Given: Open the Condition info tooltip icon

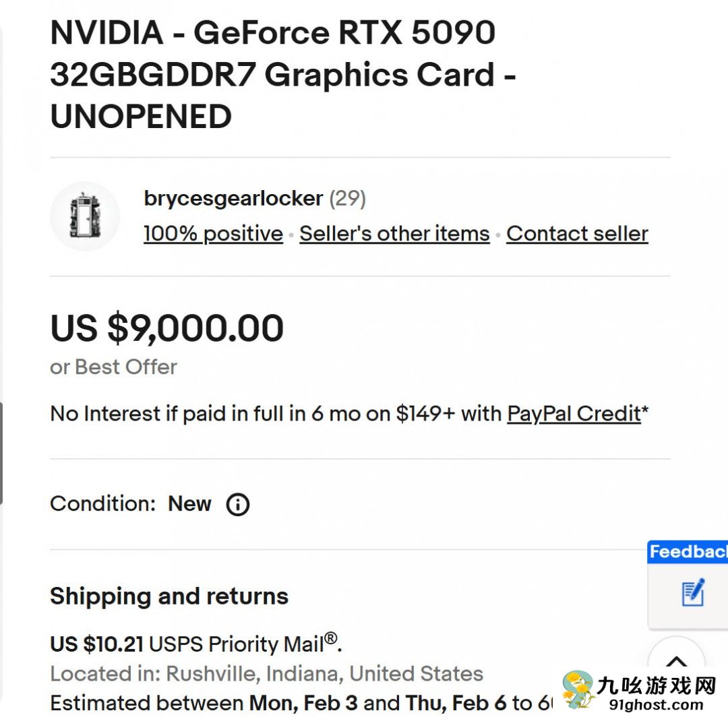Looking at the screenshot, I should pyautogui.click(x=237, y=504).
